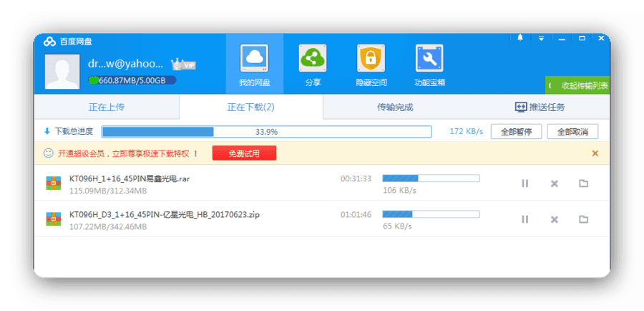The image size is (644, 311).
Task: Click remaining time 01:01:46
Action: tap(356, 214)
